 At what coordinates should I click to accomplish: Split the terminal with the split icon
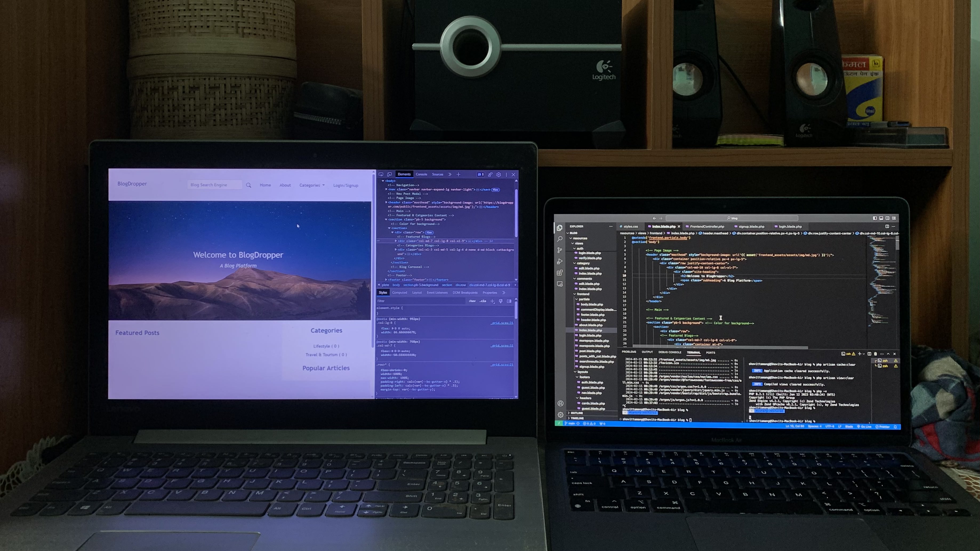(x=869, y=354)
